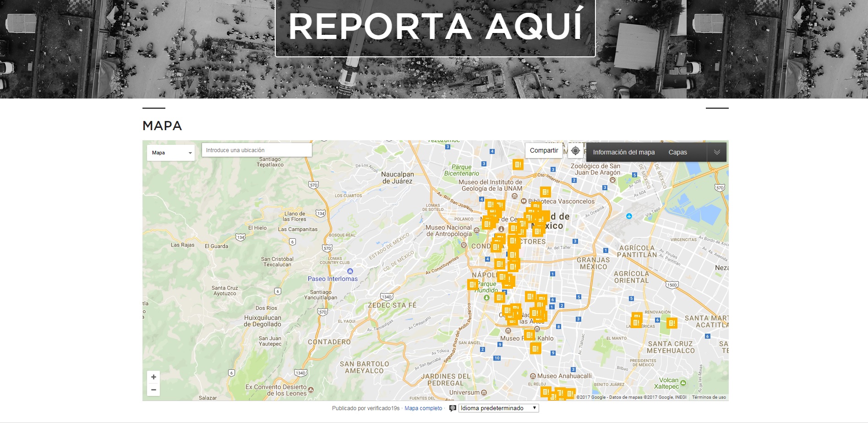Open the Información del mapa tab
The image size is (868, 423).
623,153
